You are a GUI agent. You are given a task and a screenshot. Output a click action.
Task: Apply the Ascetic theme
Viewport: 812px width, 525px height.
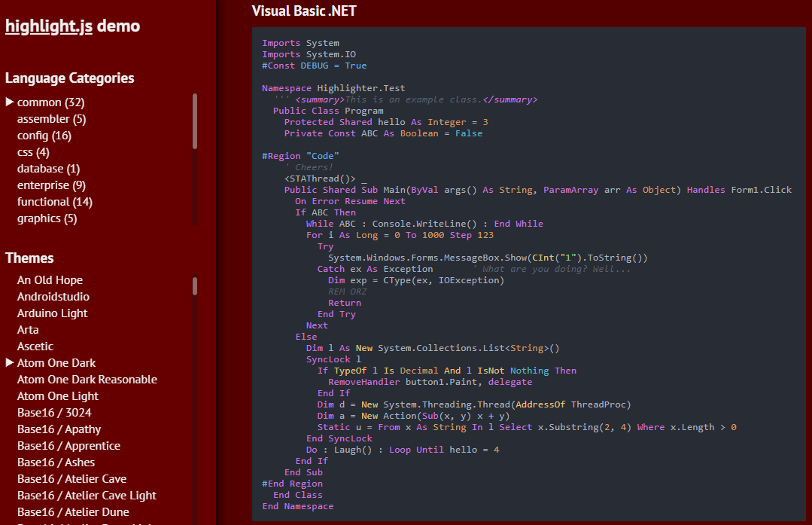point(35,346)
